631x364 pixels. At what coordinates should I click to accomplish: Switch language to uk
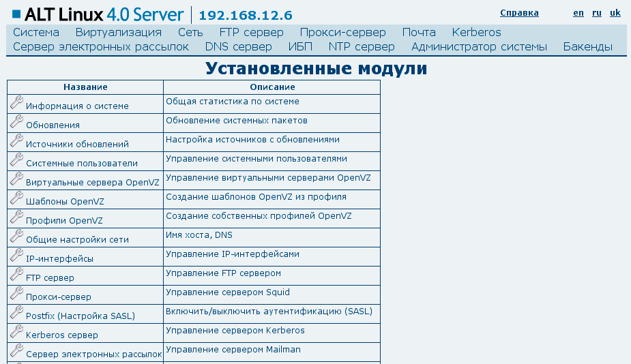[x=615, y=13]
